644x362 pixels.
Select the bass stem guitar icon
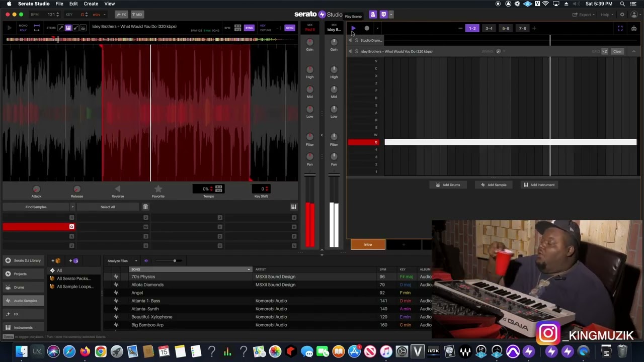pyautogui.click(x=75, y=28)
